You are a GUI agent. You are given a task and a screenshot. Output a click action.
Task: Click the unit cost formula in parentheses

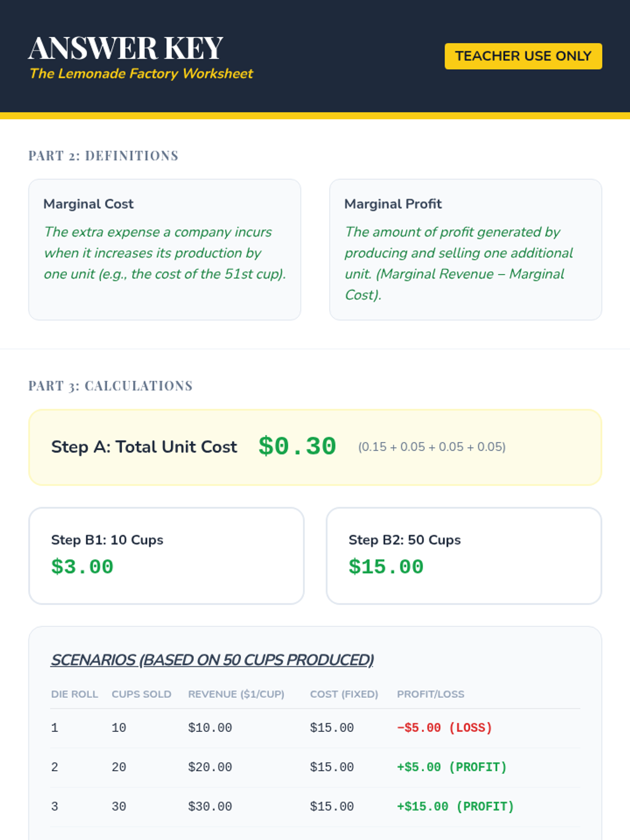tap(432, 447)
